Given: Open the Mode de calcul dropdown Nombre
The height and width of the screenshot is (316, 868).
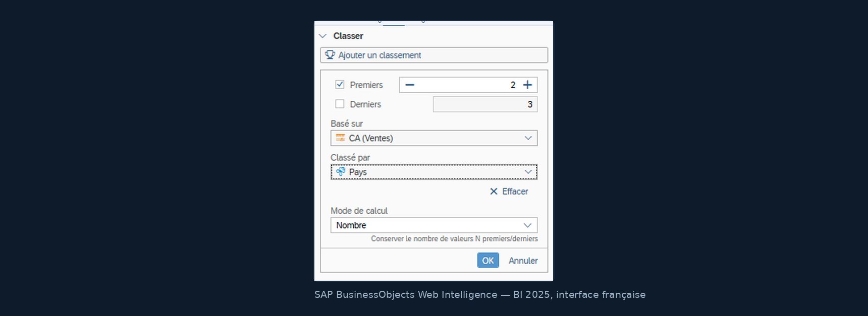Looking at the screenshot, I should pos(434,225).
